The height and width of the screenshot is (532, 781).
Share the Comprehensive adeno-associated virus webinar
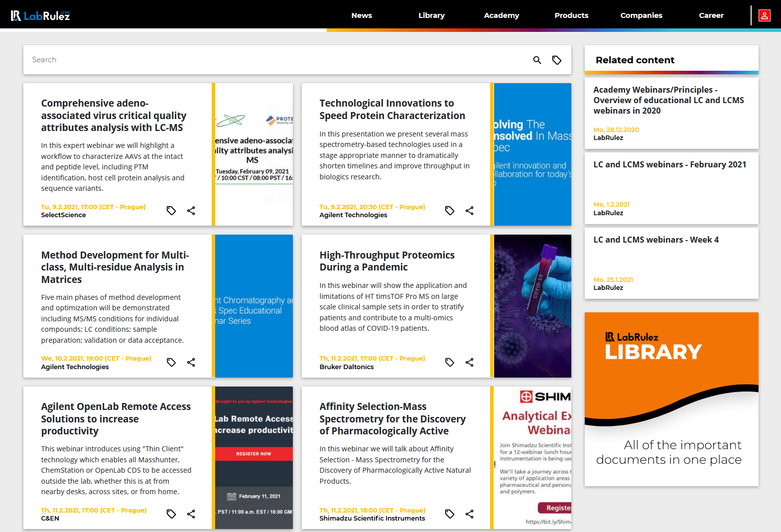[x=191, y=211]
